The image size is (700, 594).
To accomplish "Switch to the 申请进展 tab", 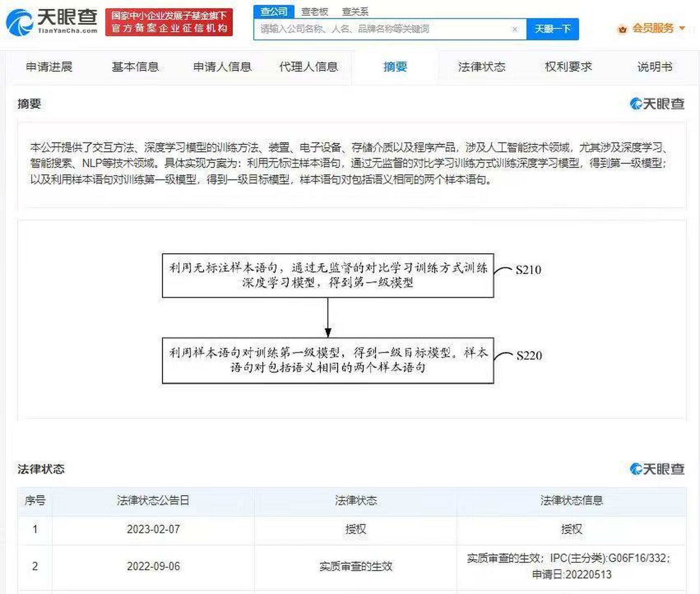I will click(x=49, y=67).
